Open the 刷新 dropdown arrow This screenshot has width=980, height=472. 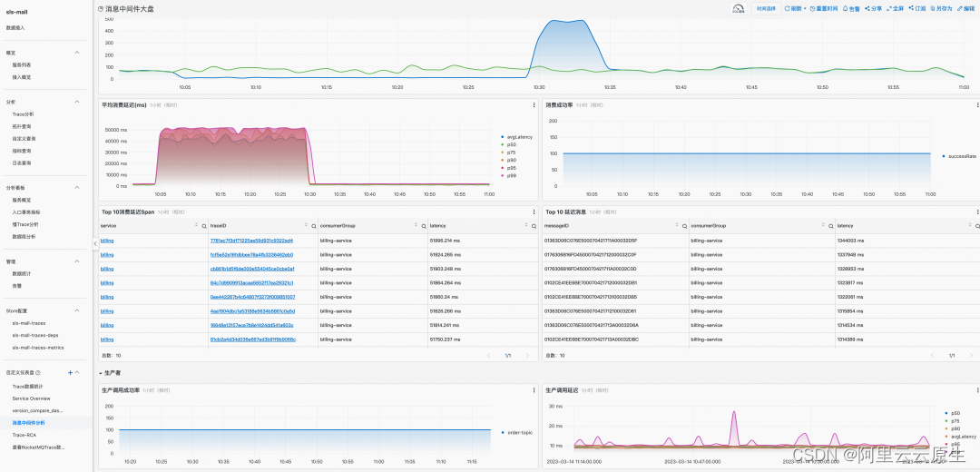pyautogui.click(x=804, y=9)
